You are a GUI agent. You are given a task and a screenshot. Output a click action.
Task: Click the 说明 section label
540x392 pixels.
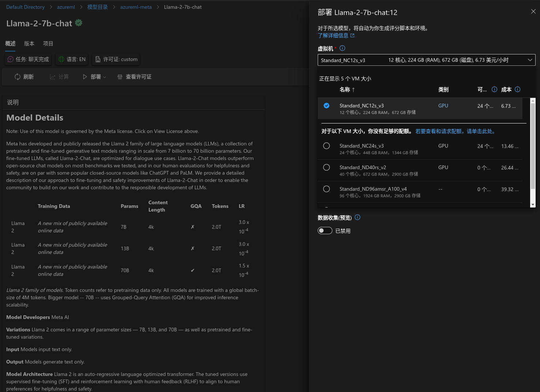coord(13,102)
